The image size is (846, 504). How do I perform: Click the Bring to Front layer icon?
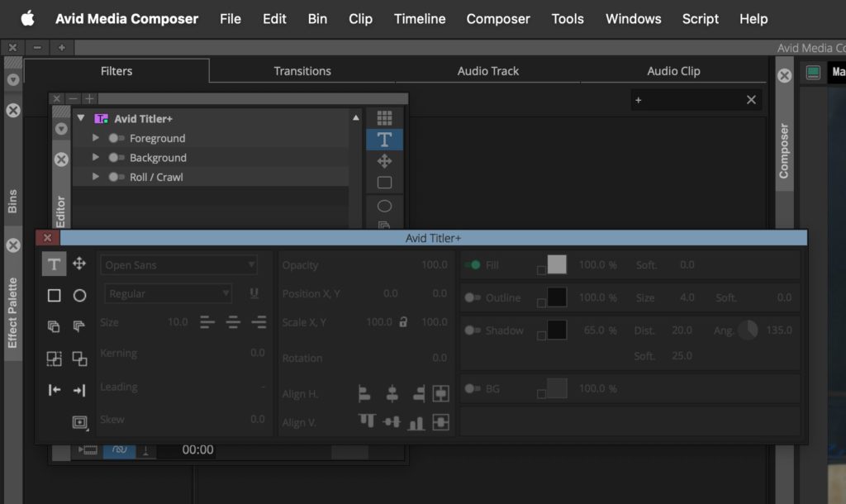[x=54, y=326]
